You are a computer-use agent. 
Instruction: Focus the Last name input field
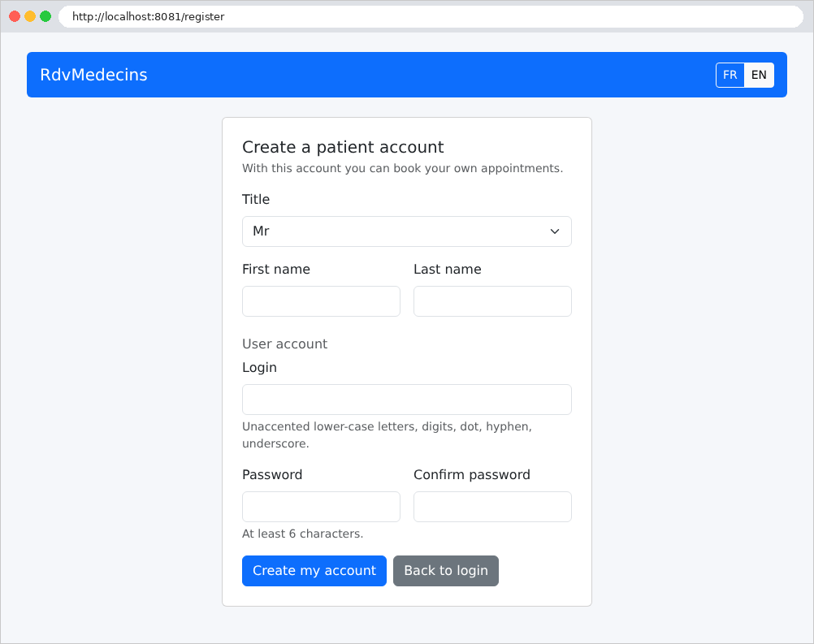(x=492, y=301)
